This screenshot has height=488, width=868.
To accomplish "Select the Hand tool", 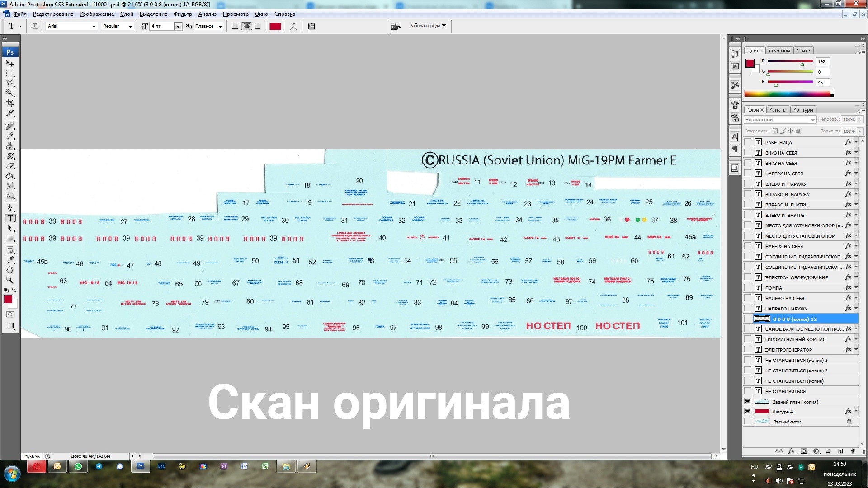I will (x=10, y=270).
